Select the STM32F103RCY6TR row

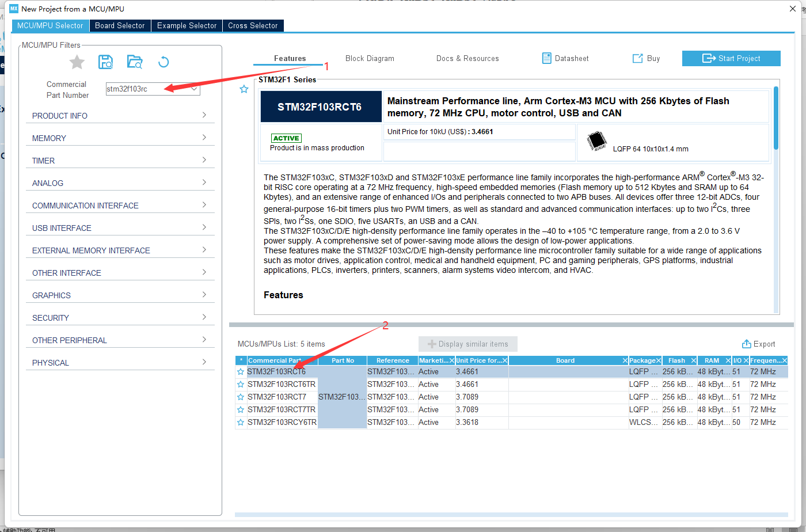coord(511,423)
